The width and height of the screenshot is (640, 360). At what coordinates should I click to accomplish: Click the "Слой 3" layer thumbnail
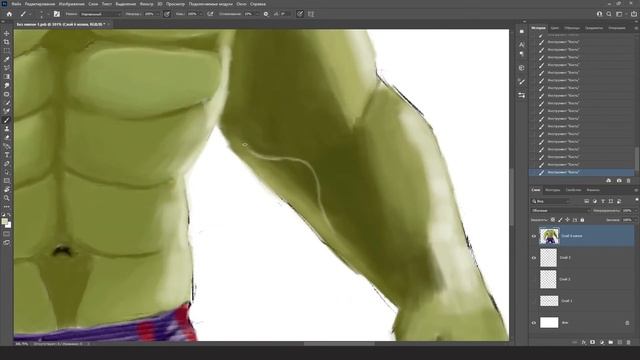[x=548, y=258]
